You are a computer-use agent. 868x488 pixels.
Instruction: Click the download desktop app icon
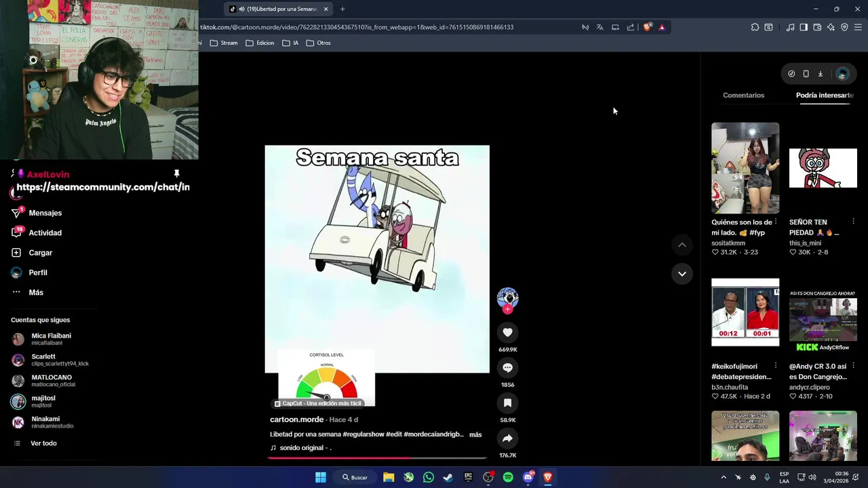click(x=820, y=74)
